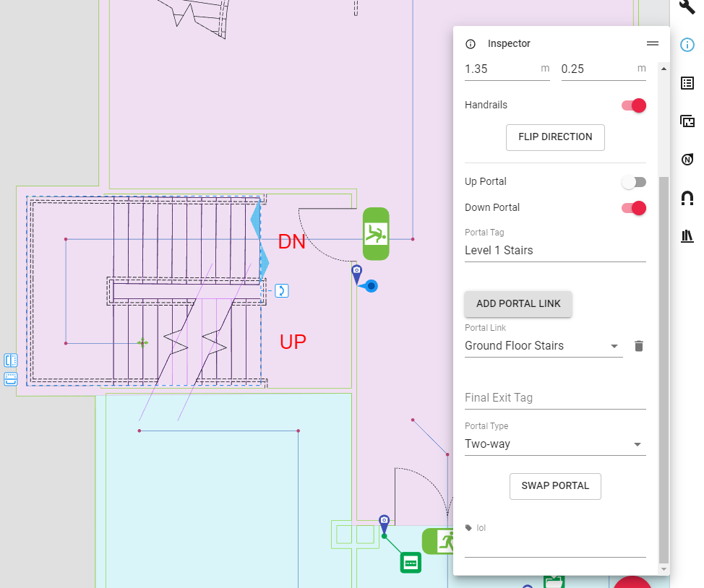The height and width of the screenshot is (588, 704).
Task: Open the Inspector panel hamburger menu
Action: pyautogui.click(x=652, y=43)
